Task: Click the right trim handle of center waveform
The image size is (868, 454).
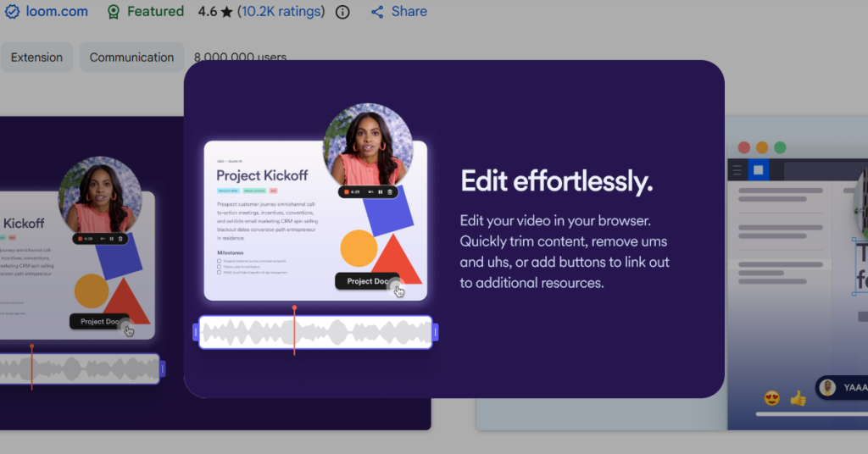Action: pos(436,333)
